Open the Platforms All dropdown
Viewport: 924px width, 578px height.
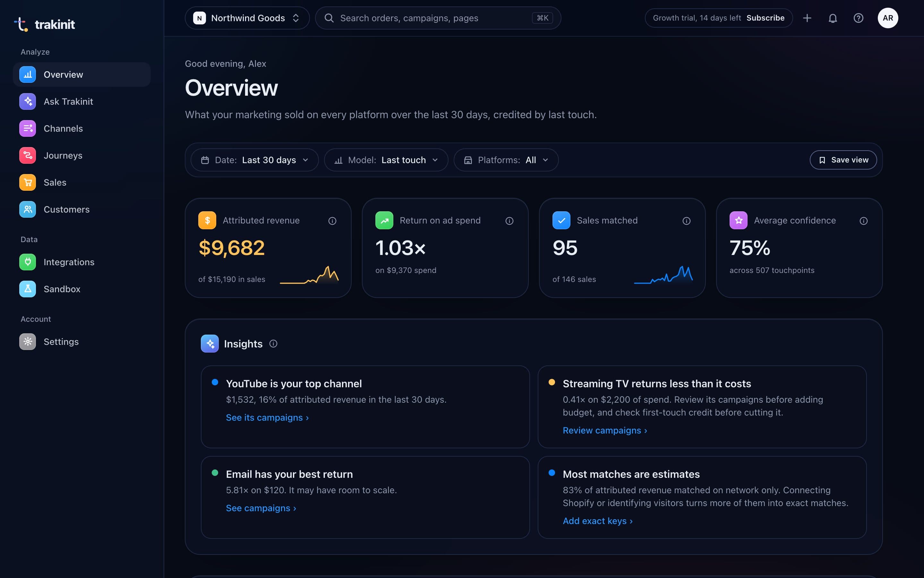506,160
